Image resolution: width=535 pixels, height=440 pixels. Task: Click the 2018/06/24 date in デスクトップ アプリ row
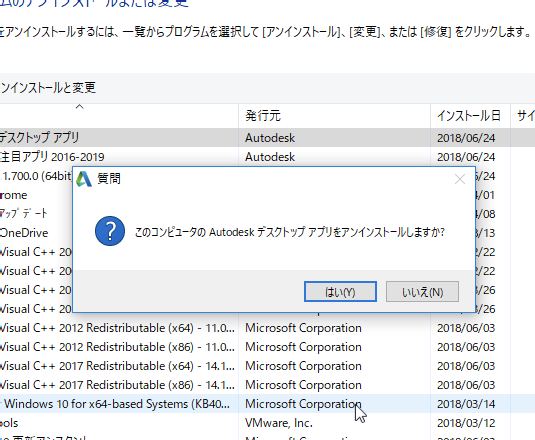(466, 138)
